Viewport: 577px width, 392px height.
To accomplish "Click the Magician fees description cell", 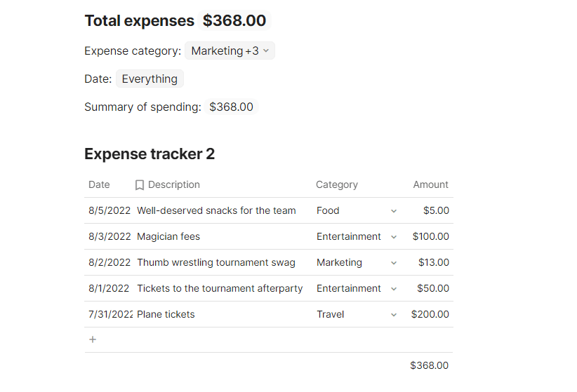I will [223, 236].
